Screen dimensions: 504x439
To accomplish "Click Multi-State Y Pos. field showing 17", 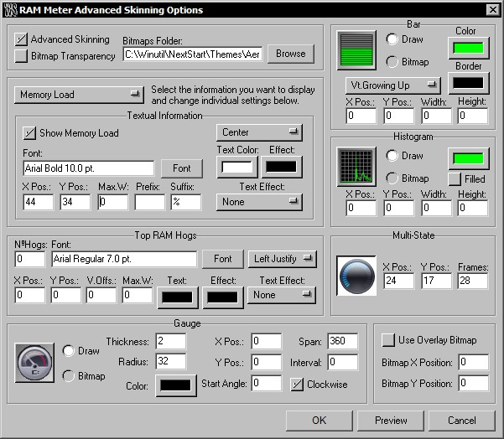I will [437, 281].
